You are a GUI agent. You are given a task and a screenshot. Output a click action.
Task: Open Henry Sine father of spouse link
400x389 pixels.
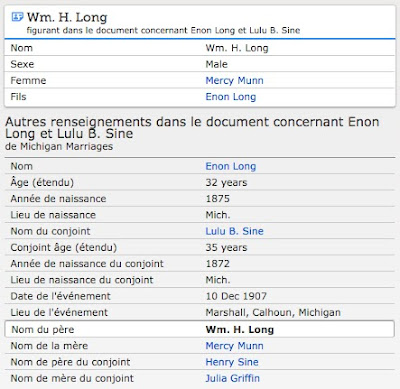click(x=232, y=362)
